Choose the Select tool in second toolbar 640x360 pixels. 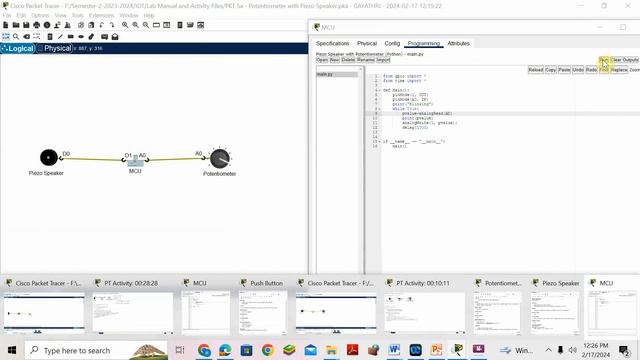[6, 37]
